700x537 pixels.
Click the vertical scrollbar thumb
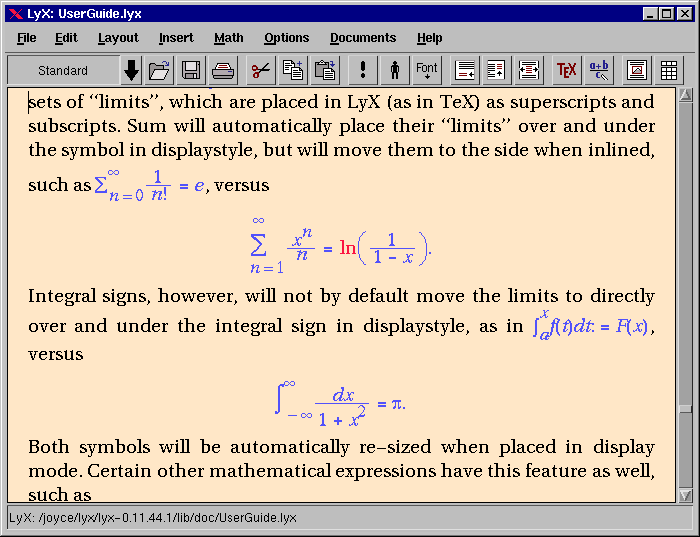(x=685, y=408)
